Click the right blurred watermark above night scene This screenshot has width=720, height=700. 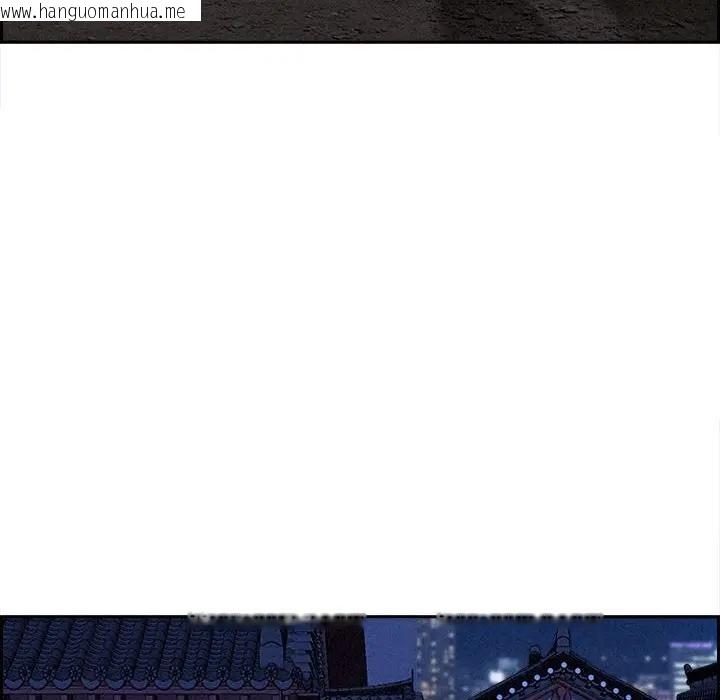click(518, 618)
